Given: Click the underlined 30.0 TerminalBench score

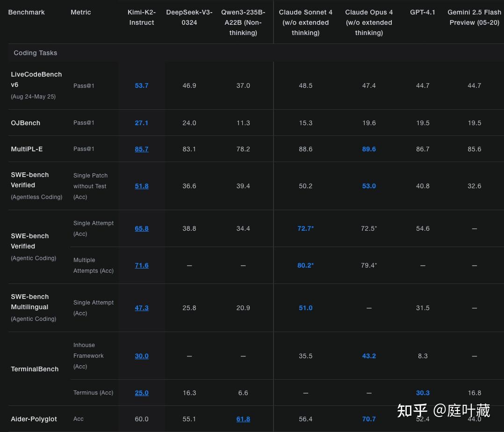Looking at the screenshot, I should (x=141, y=356).
